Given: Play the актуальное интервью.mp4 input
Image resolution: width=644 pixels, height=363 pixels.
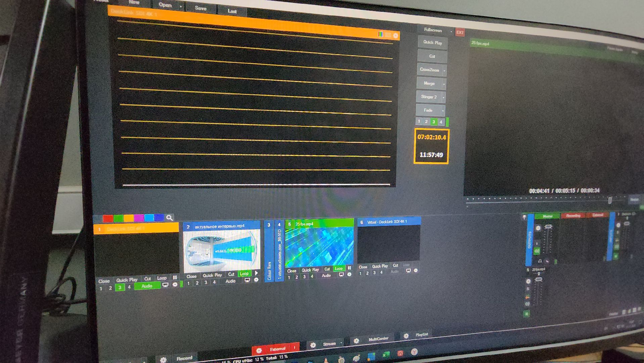Looking at the screenshot, I should 257,273.
